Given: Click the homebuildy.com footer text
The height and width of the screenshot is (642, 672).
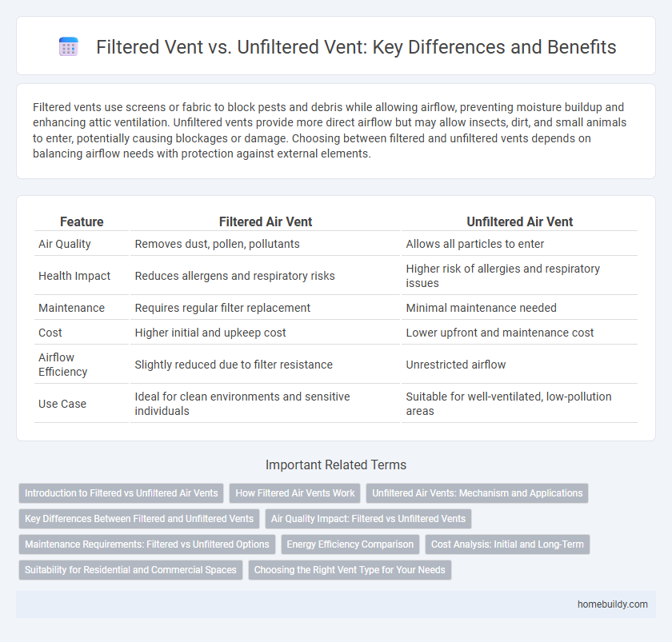Looking at the screenshot, I should pos(611,605).
